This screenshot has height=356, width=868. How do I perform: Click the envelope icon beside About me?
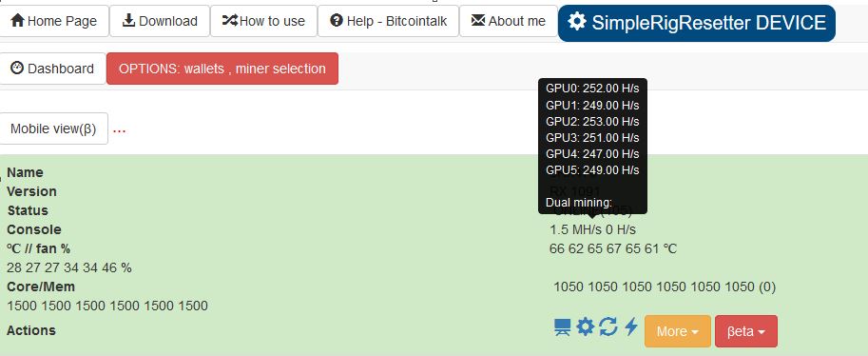tap(477, 21)
